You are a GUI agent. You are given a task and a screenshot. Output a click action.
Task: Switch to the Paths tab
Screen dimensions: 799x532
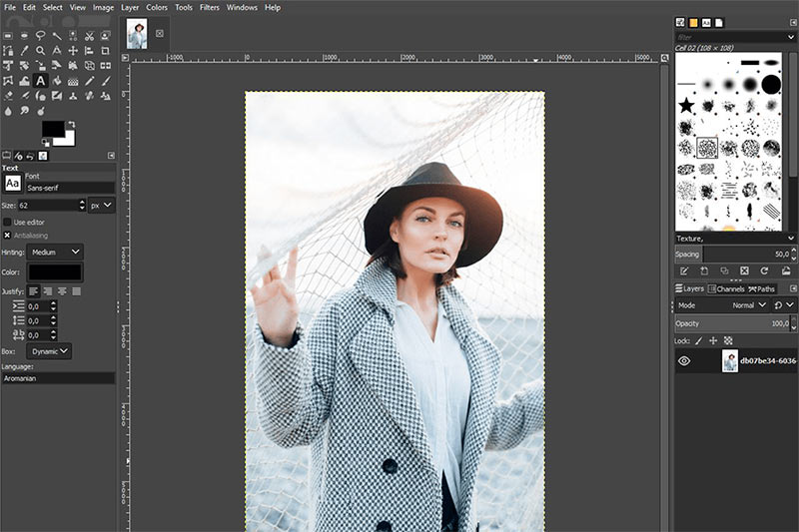[761, 288]
